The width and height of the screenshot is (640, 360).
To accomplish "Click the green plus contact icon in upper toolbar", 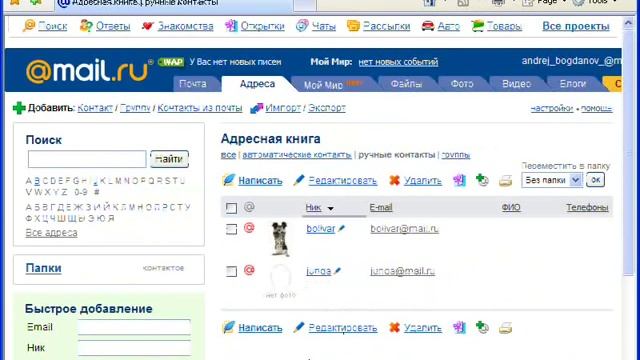I will click(x=482, y=180).
